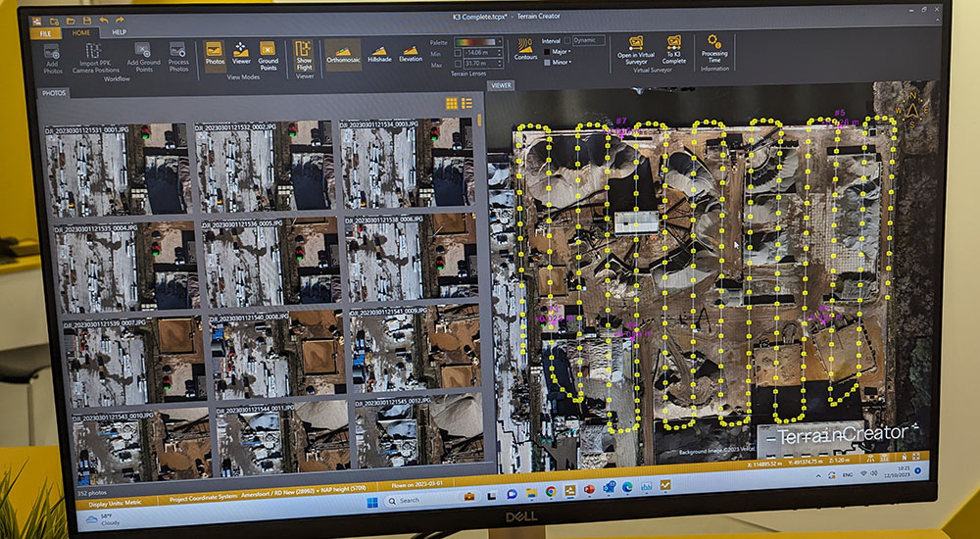Switch photos panel to grid view
The width and height of the screenshot is (980, 539).
[451, 103]
